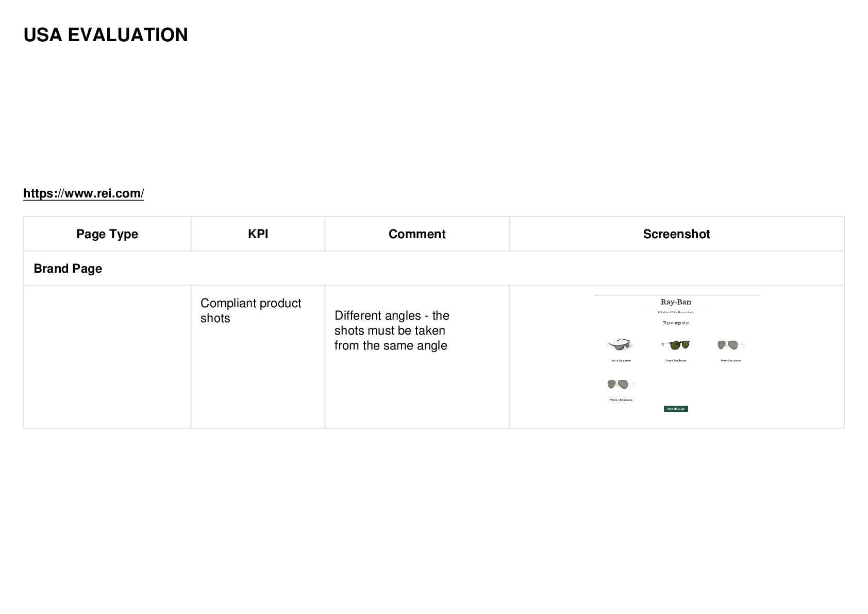
Task: Select the Brand Page section row
Action: pos(433,268)
